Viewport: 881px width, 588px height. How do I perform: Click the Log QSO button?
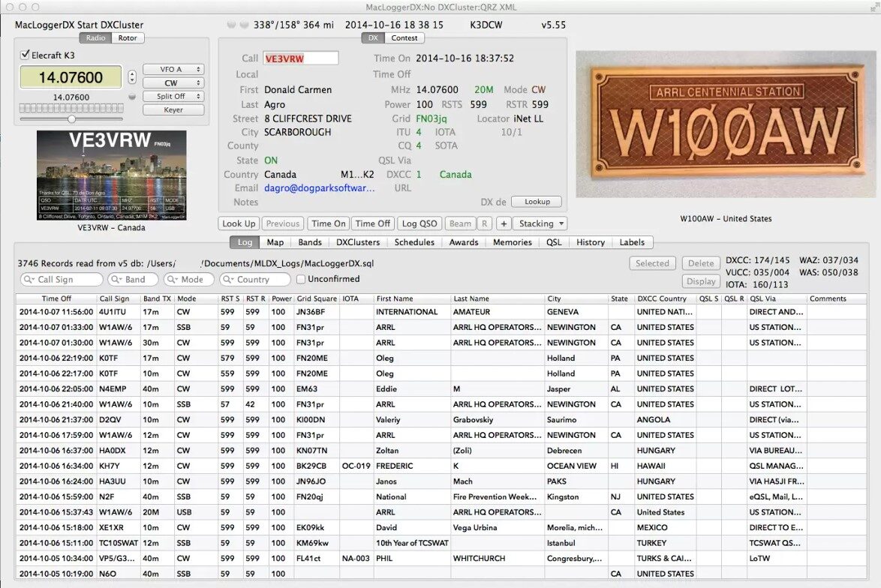tap(419, 223)
